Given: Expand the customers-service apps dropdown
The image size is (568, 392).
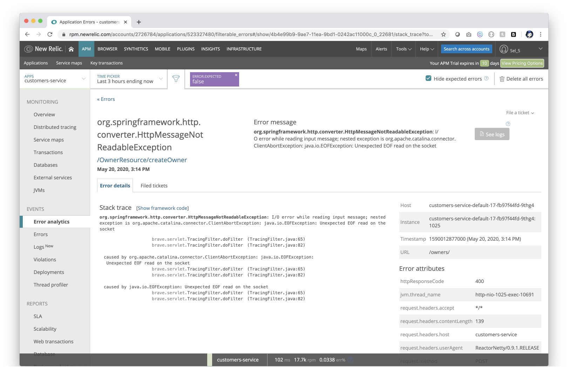Looking at the screenshot, I should pyautogui.click(x=55, y=79).
